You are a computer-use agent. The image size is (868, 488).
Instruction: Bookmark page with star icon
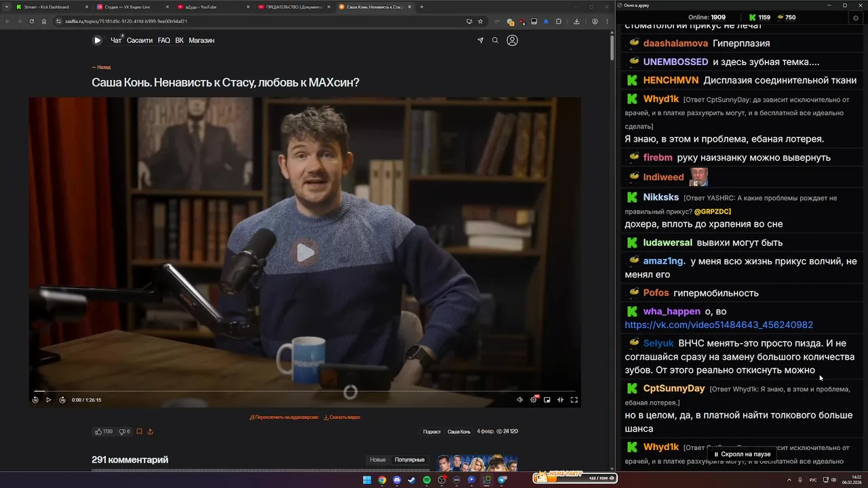tap(480, 21)
